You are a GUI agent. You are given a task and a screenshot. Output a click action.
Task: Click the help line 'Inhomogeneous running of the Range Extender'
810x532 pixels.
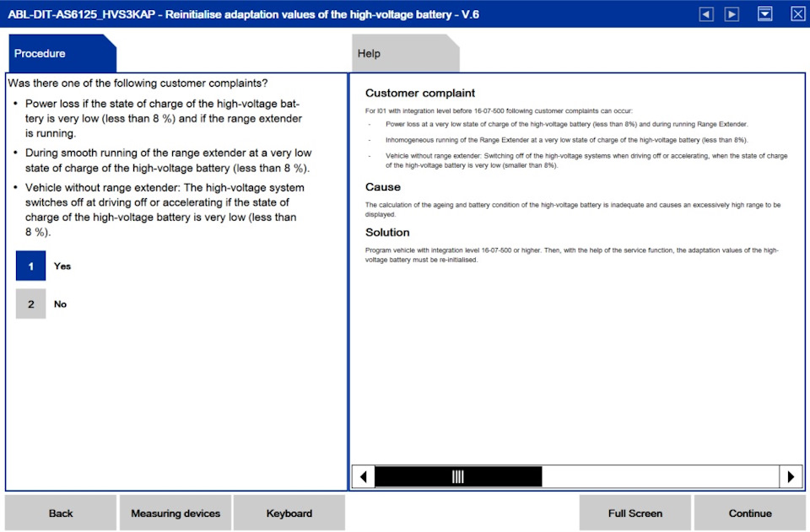(567, 140)
